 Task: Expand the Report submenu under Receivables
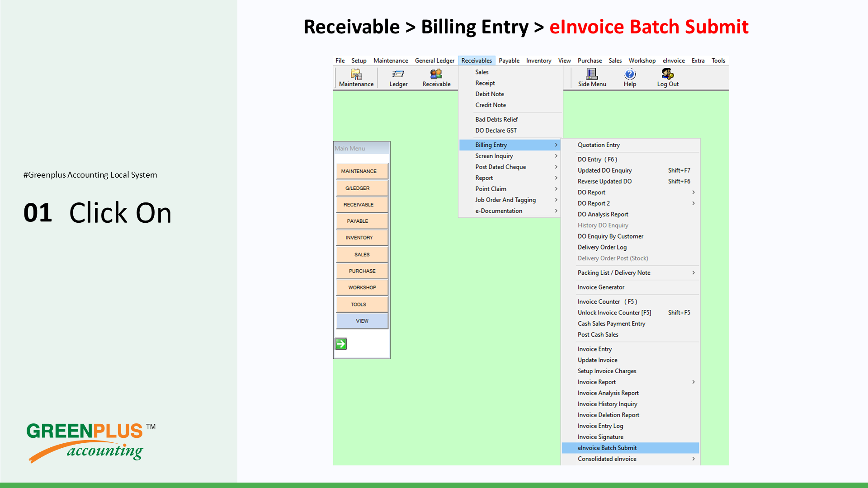pyautogui.click(x=510, y=178)
